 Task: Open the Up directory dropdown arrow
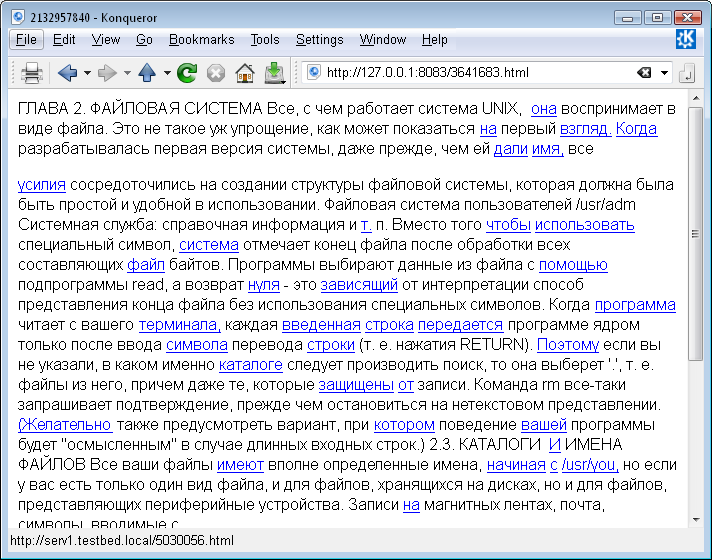click(167, 73)
